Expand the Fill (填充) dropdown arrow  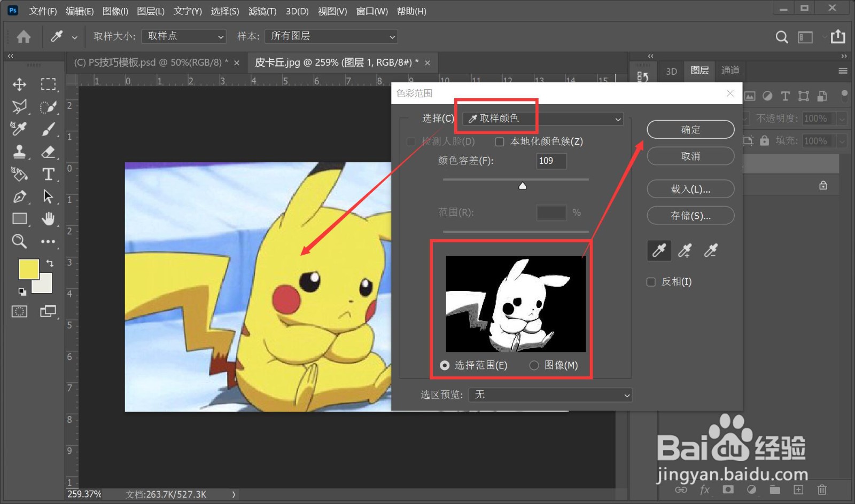point(842,141)
